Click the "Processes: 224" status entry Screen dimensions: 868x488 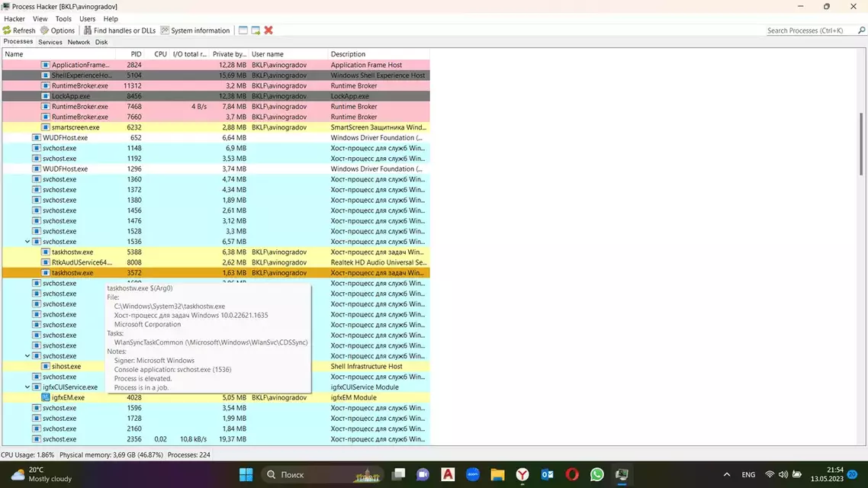(x=188, y=454)
